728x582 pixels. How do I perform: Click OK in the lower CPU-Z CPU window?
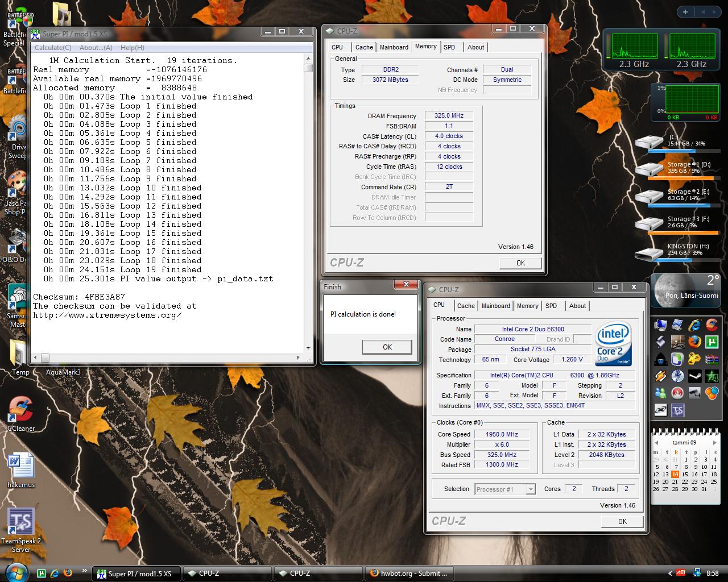tap(622, 521)
